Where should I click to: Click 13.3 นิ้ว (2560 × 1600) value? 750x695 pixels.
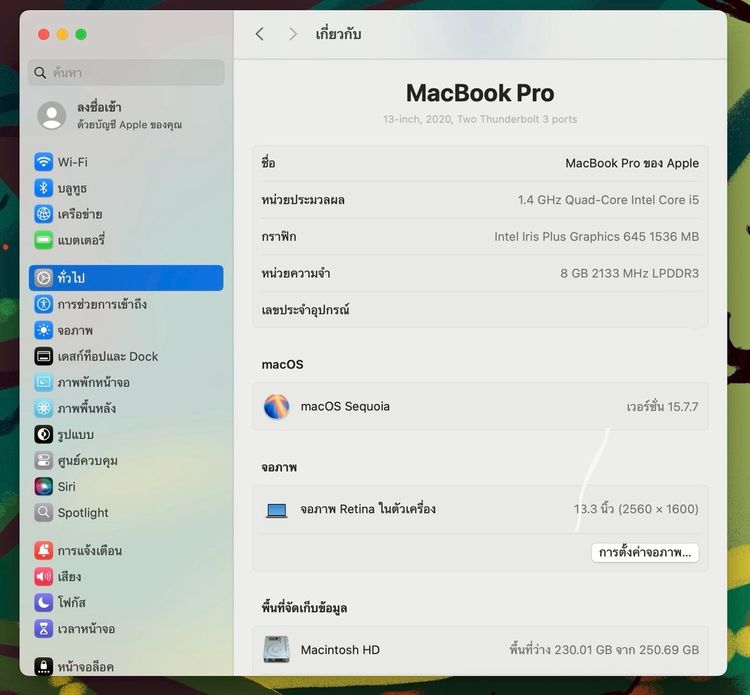[x=636, y=509]
